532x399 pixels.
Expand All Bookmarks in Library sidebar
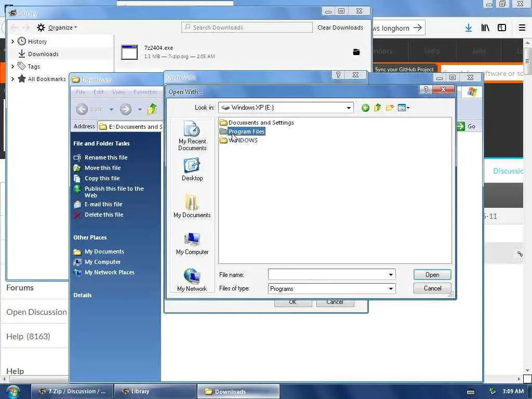12,79
